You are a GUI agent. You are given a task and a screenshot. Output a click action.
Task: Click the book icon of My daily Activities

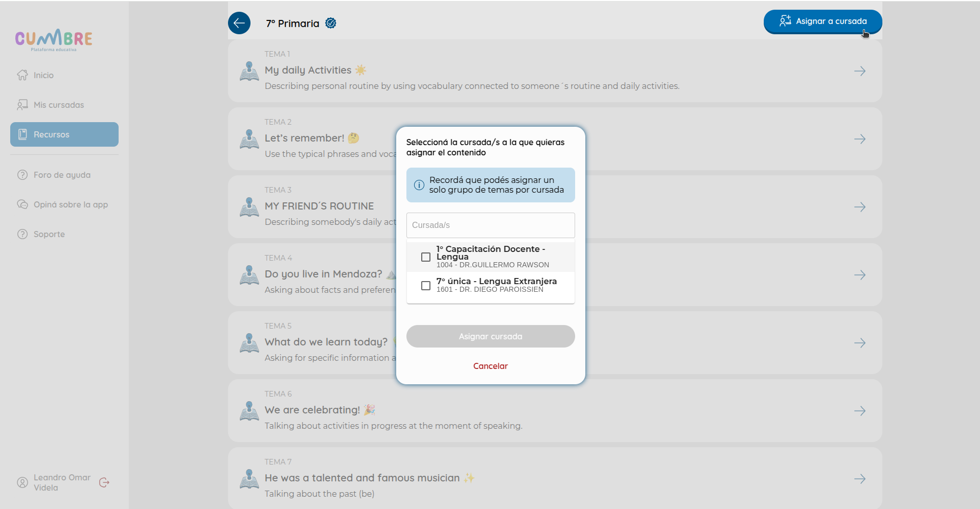(x=249, y=71)
